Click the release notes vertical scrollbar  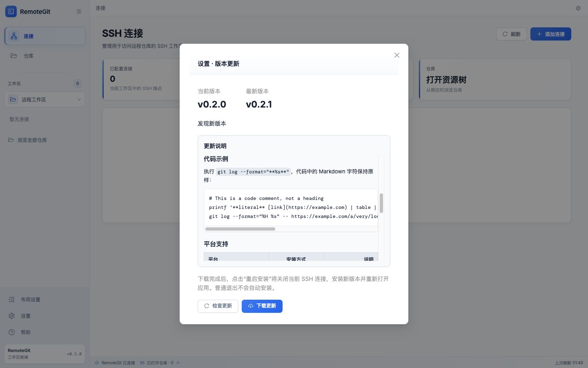(381, 203)
